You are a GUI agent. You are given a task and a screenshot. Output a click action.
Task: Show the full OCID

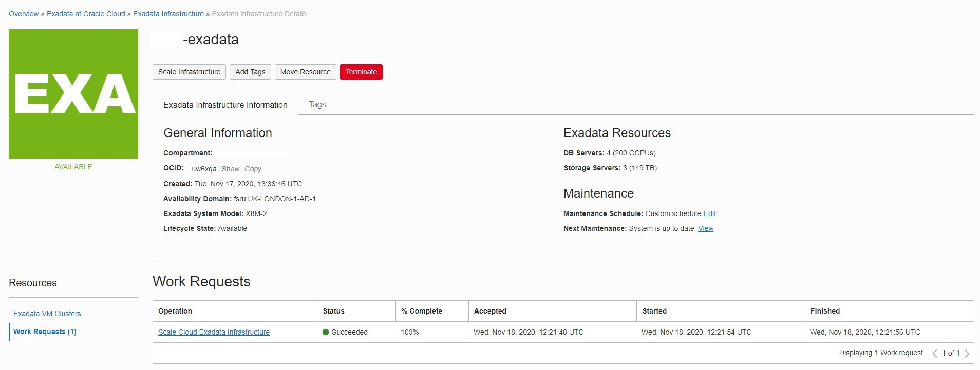tap(231, 169)
